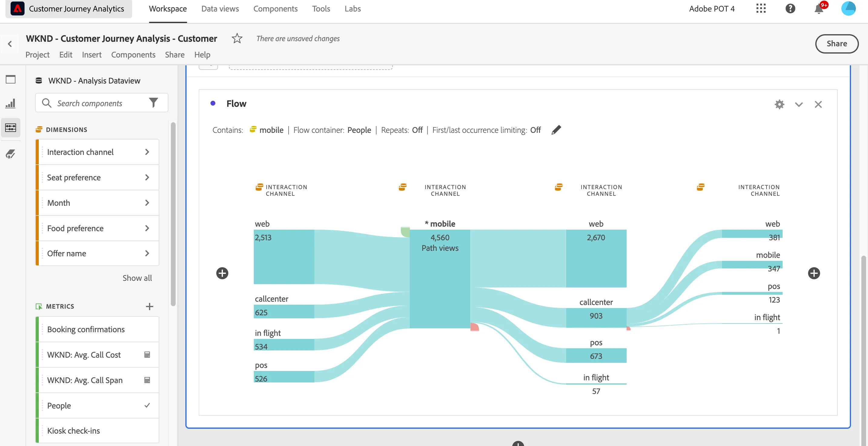
Task: Edit flow configuration with the pencil icon
Action: 556,130
